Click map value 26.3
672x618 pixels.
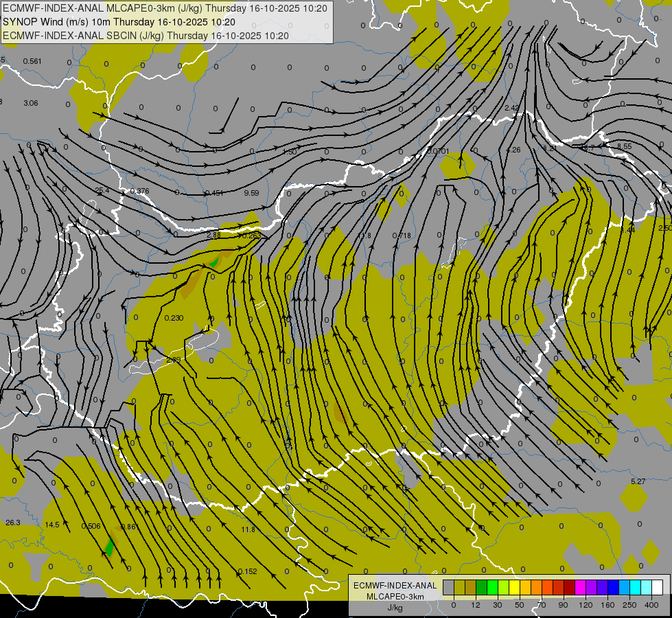pos(13,523)
